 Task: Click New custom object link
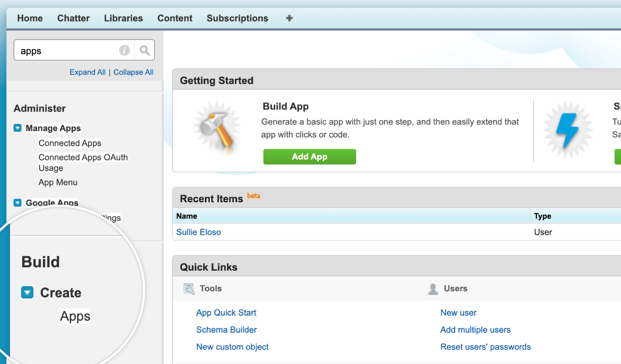coord(233,347)
